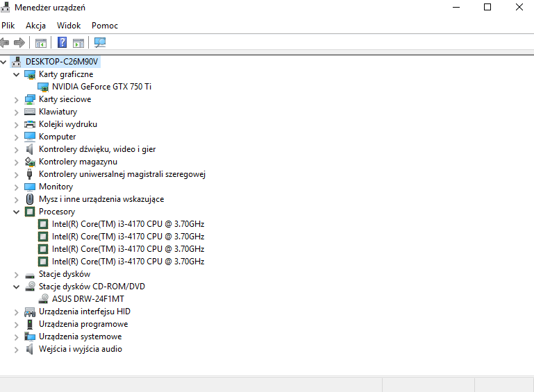Screen dimensions: 534x392
Task: Click the Kontrolery magazynu icon
Action: pyautogui.click(x=30, y=162)
